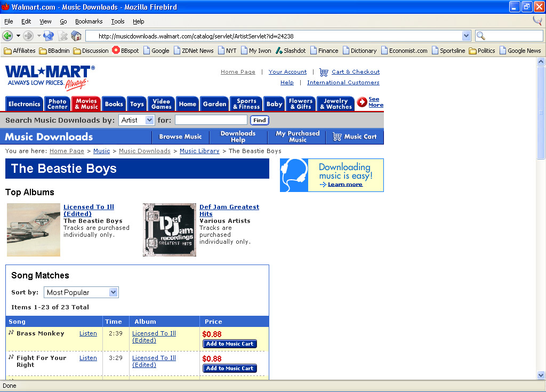Open the Affiliates bookmark folder
The image size is (546, 392).
click(x=20, y=51)
